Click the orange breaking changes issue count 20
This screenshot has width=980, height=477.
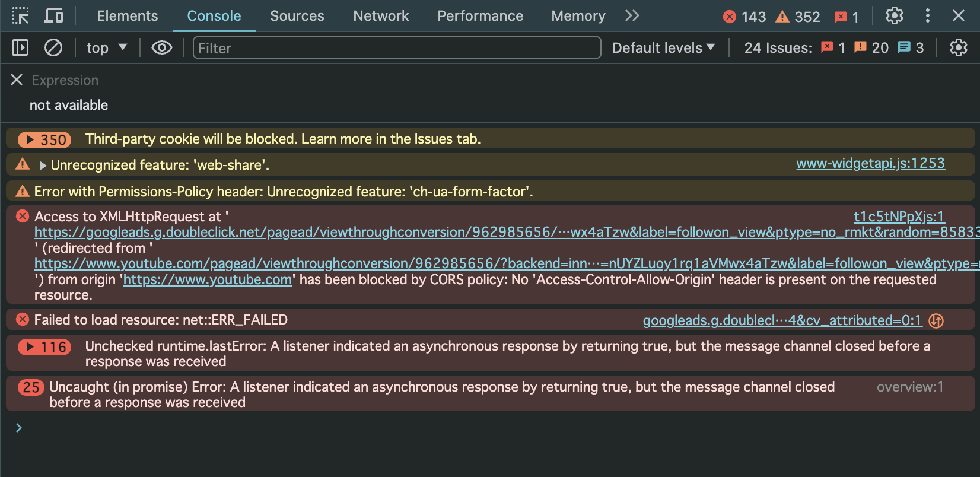(871, 48)
